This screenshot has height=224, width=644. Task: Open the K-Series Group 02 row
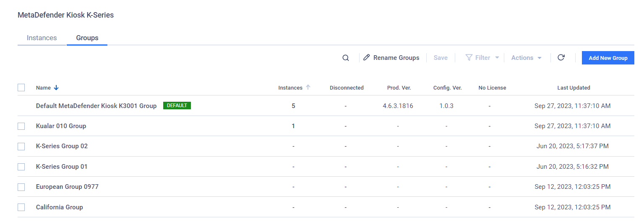click(x=326, y=146)
